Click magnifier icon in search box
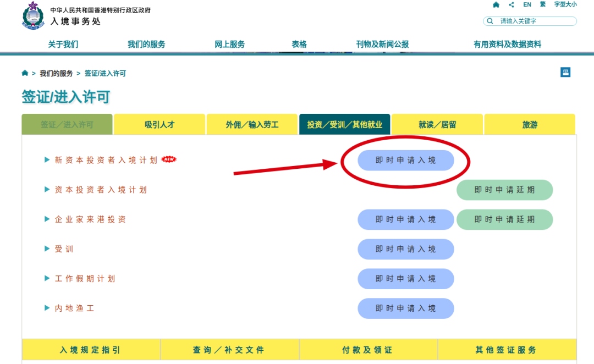This screenshot has width=594, height=364. 490,21
